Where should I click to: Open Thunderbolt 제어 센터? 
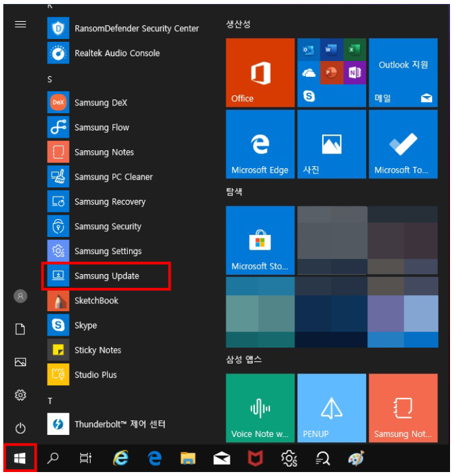tap(107, 424)
